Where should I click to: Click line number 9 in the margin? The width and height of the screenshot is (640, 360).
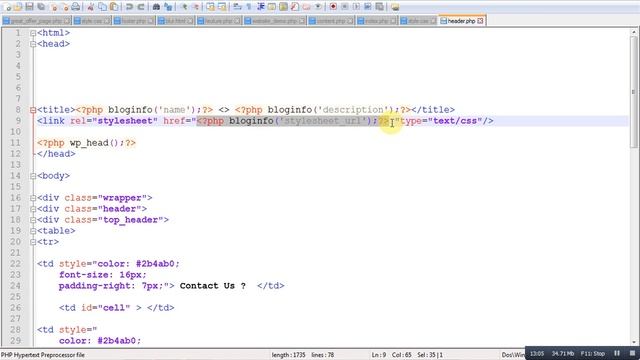[18, 121]
